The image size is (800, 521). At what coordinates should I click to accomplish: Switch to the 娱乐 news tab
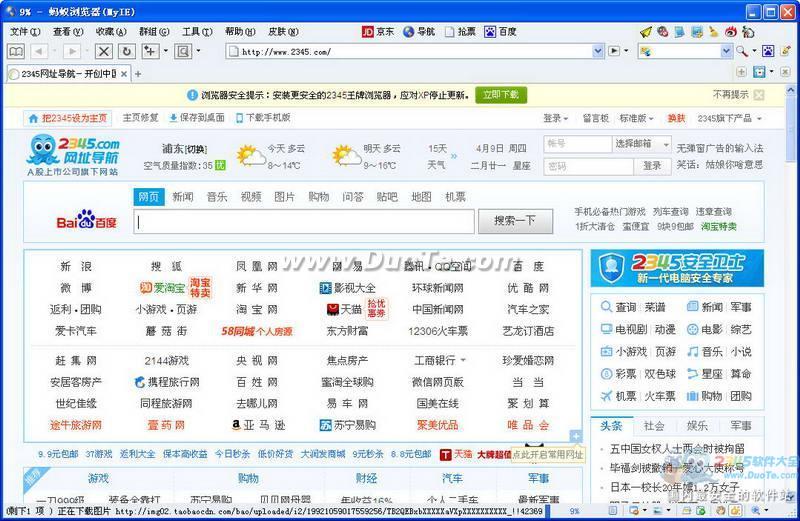(697, 426)
